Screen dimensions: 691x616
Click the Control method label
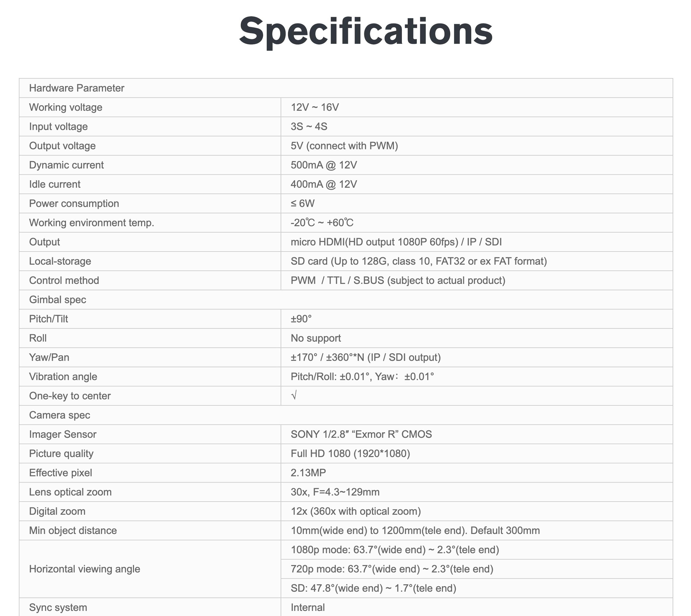64,281
